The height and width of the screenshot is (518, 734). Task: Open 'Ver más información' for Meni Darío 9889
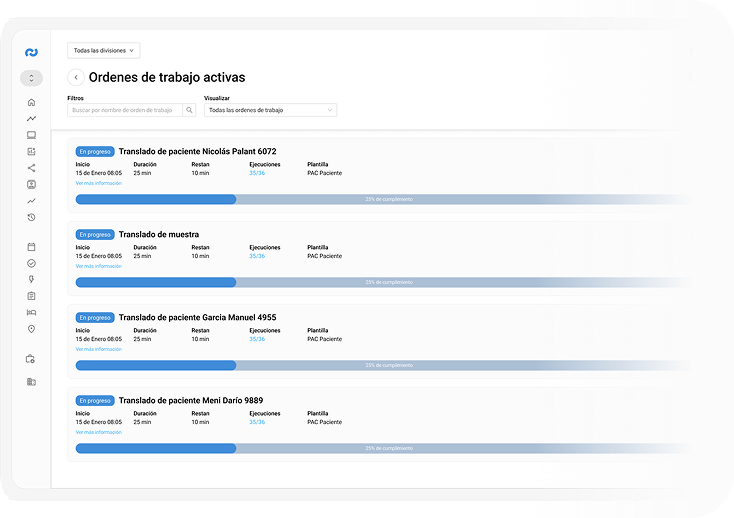tap(98, 432)
